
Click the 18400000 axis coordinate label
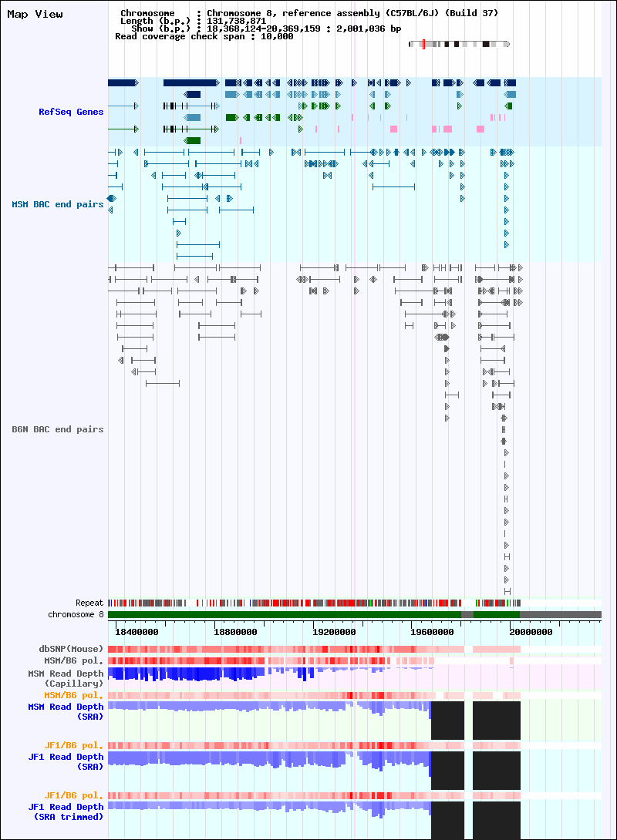click(x=137, y=632)
